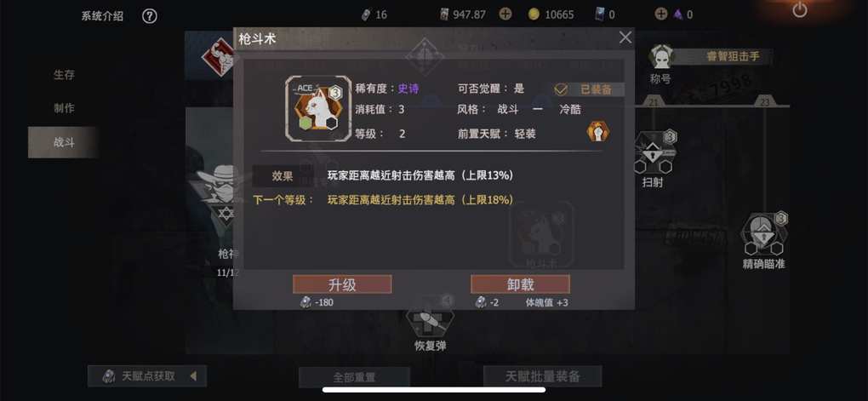Tap the power icon at top right
868x401 pixels.
pyautogui.click(x=799, y=10)
